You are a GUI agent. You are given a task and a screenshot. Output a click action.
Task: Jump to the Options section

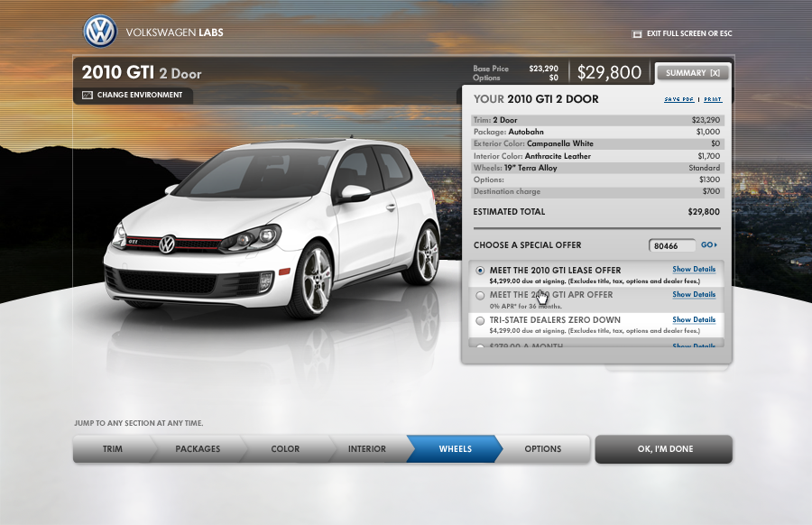pyautogui.click(x=543, y=449)
